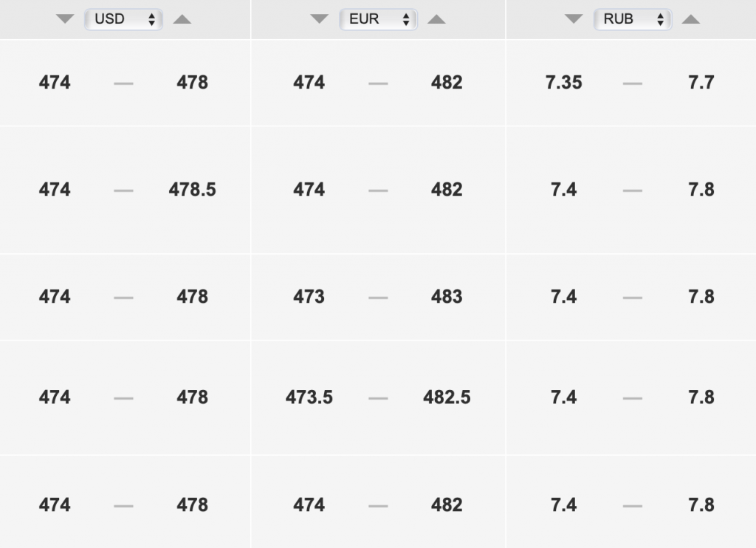Select the 473.5 EUR buy rate
Viewport: 756px width, 548px height.
309,397
